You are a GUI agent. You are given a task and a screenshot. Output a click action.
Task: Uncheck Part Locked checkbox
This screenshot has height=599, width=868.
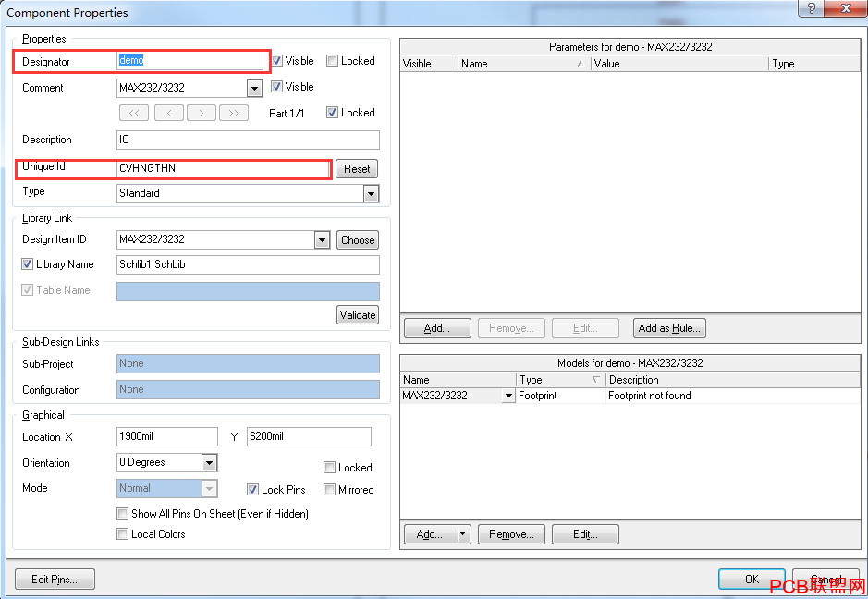(x=332, y=113)
